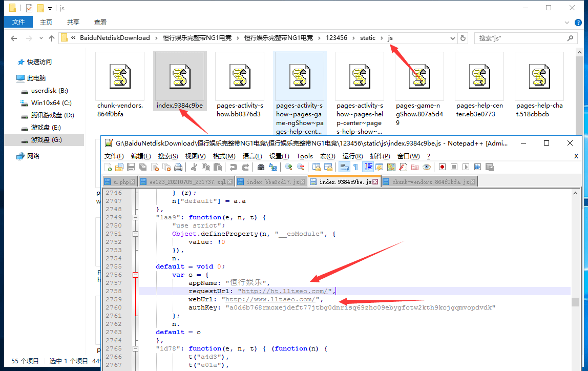Start macro recording with the red dot
The width and height of the screenshot is (588, 371).
pyautogui.click(x=442, y=167)
